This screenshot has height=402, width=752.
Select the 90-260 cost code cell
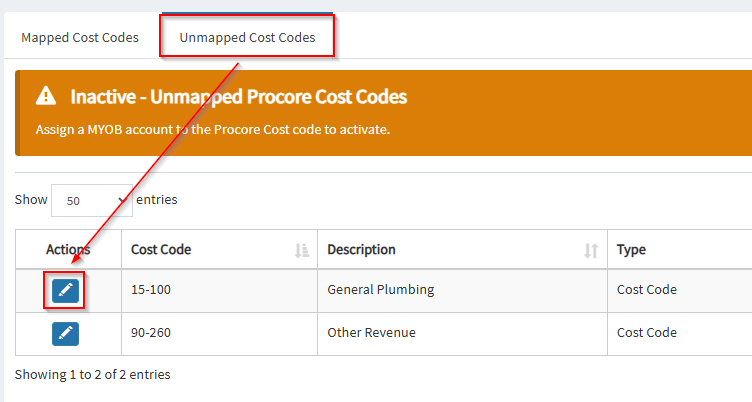pos(219,333)
